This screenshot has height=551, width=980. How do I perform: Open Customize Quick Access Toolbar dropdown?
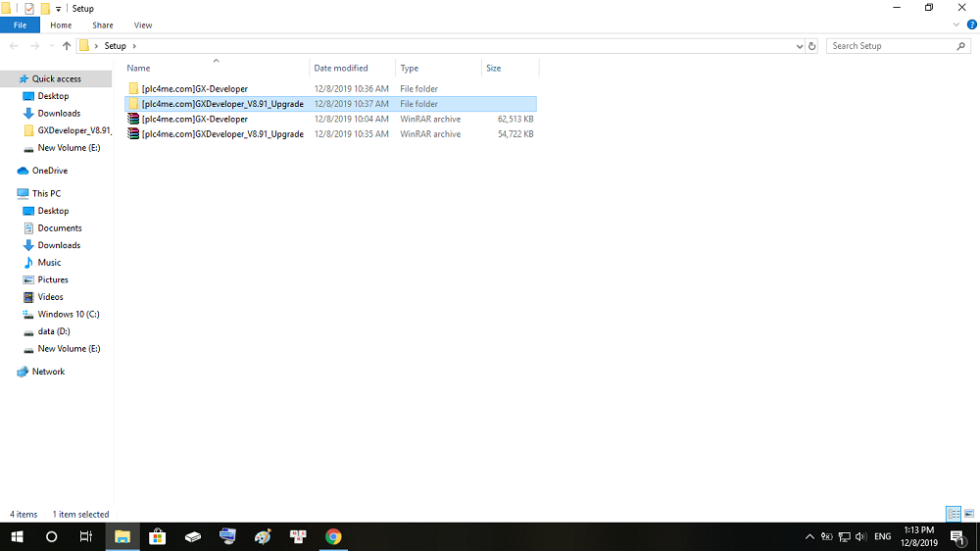59,9
